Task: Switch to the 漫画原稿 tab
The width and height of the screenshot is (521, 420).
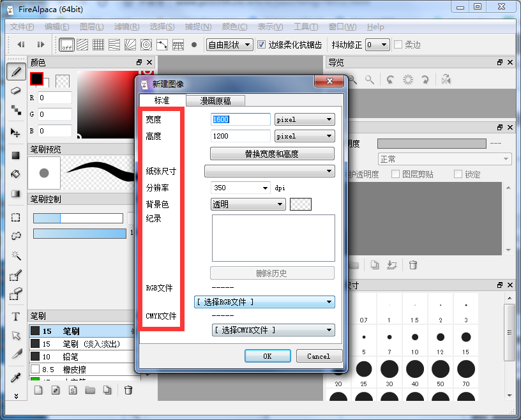Action: [x=215, y=100]
